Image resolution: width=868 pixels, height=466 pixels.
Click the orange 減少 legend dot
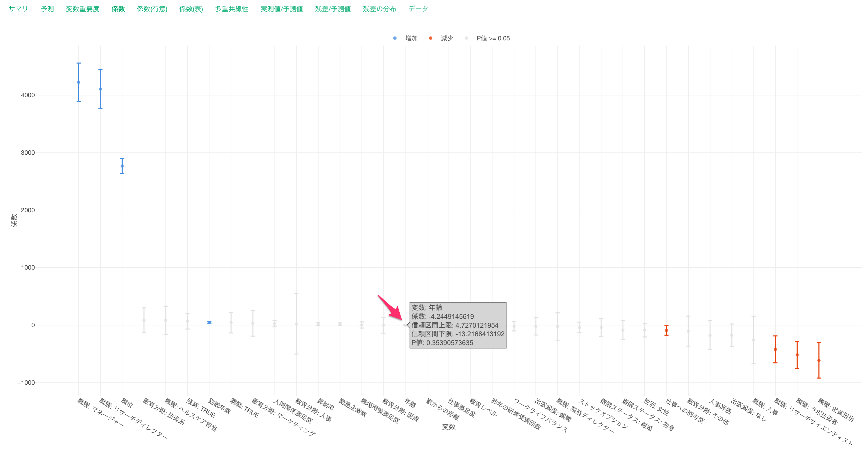(431, 38)
